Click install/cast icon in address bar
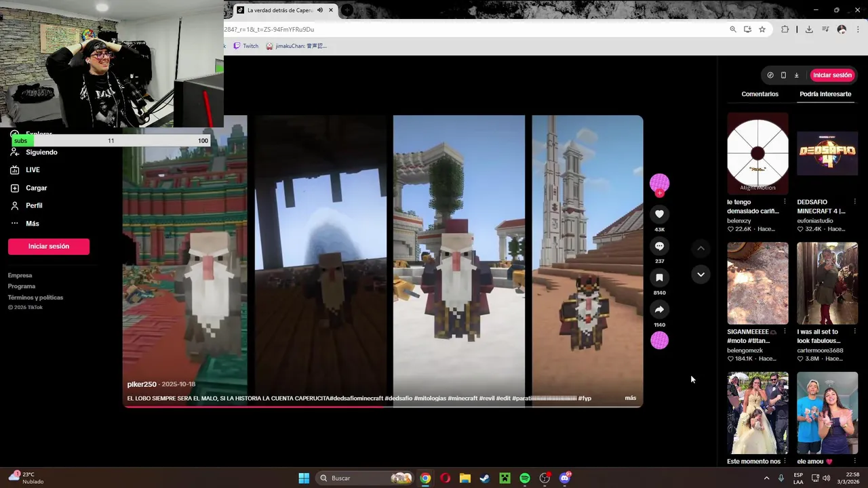Screen dimensions: 868x488 (x=747, y=29)
